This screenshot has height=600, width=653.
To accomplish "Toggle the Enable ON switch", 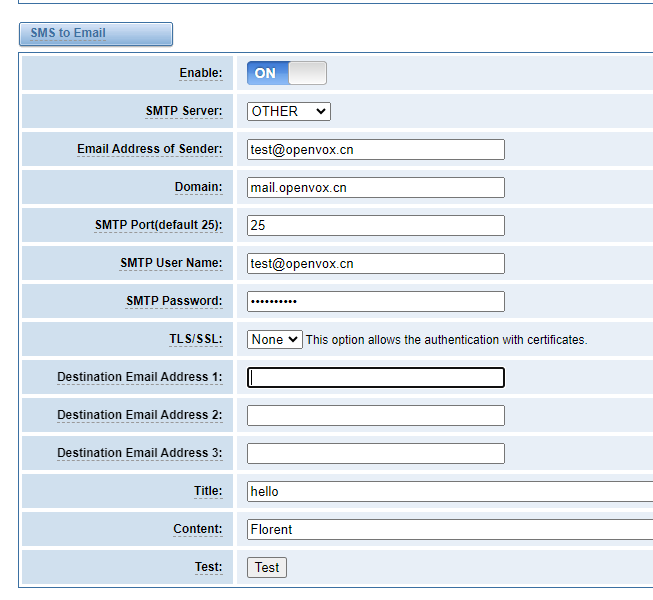I will pyautogui.click(x=287, y=73).
